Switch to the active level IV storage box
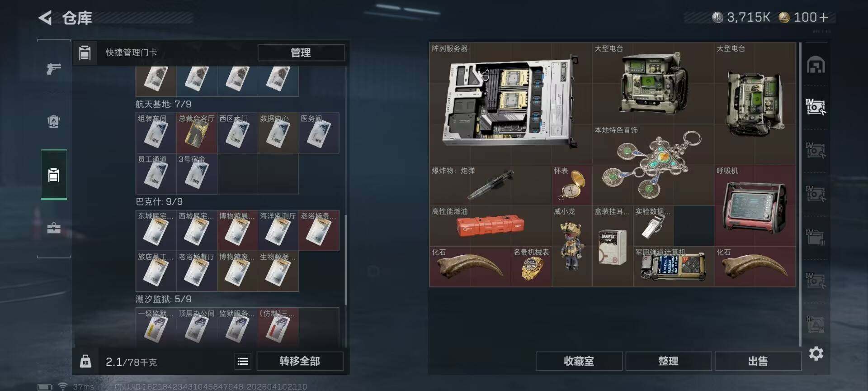This screenshot has width=868, height=391. (816, 107)
